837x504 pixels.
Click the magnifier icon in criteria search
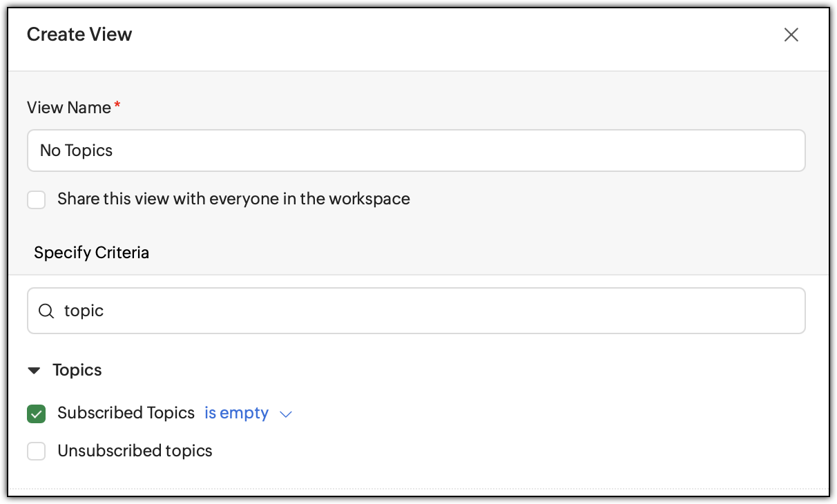(x=46, y=311)
